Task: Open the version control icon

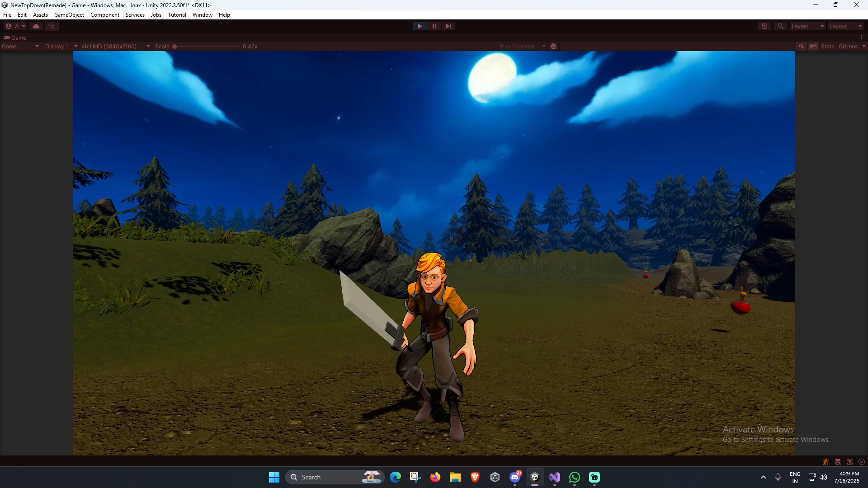Action: [x=52, y=26]
